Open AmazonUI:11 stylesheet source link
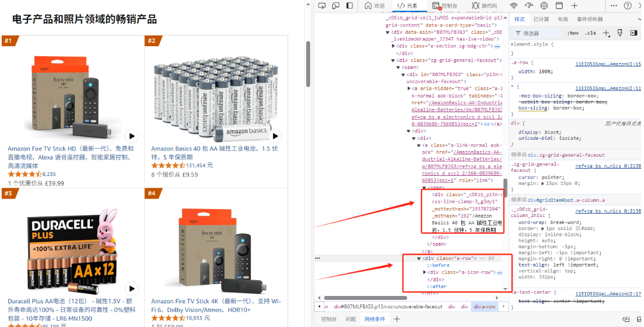Image resolution: width=644 pixels, height=327 pixels. pyautogui.click(x=608, y=89)
